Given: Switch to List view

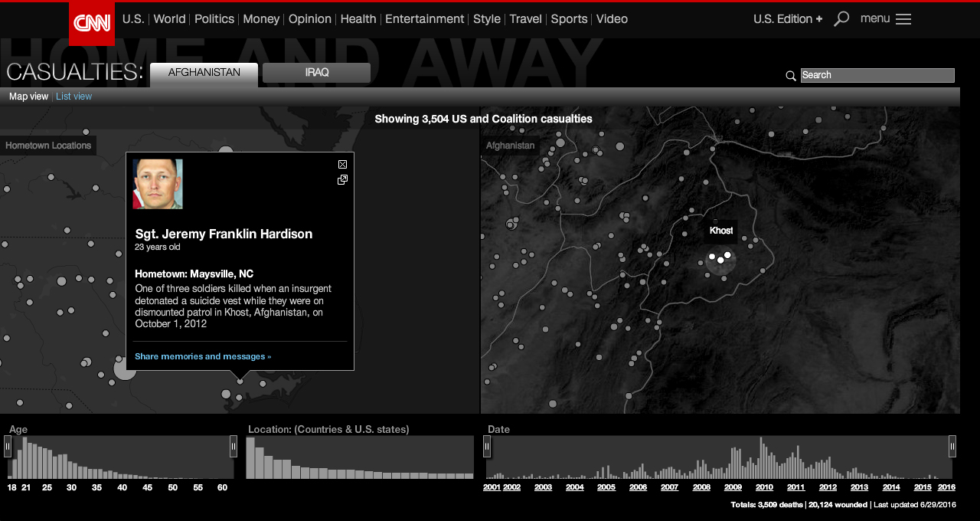Looking at the screenshot, I should (x=73, y=96).
